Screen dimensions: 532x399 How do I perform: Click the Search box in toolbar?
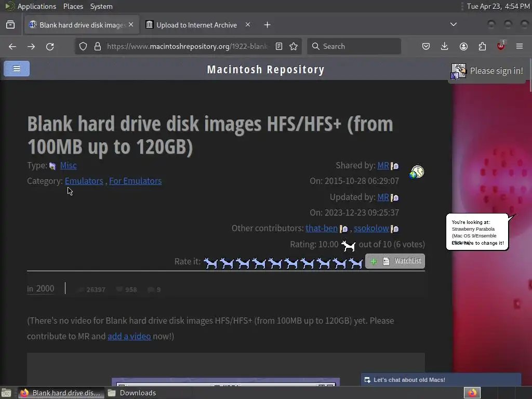[354, 46]
